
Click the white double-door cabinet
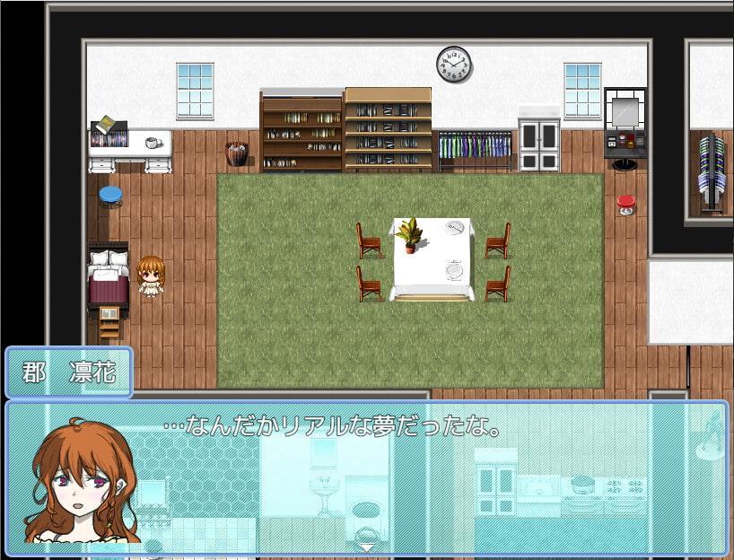pos(538,142)
